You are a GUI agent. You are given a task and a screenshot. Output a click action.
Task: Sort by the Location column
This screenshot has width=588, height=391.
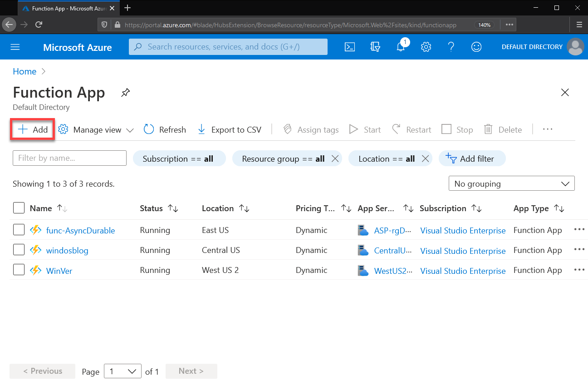tap(226, 208)
